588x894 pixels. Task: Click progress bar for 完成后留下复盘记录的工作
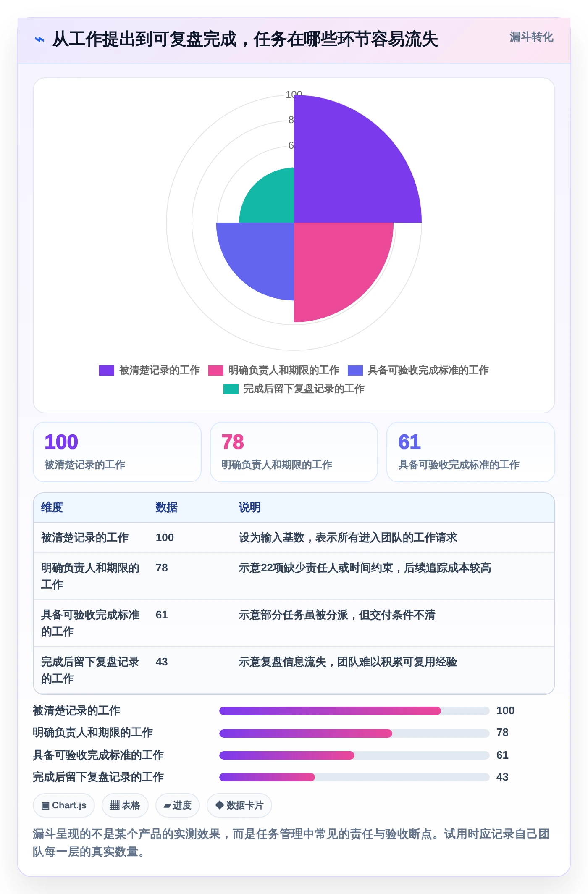[x=354, y=777]
